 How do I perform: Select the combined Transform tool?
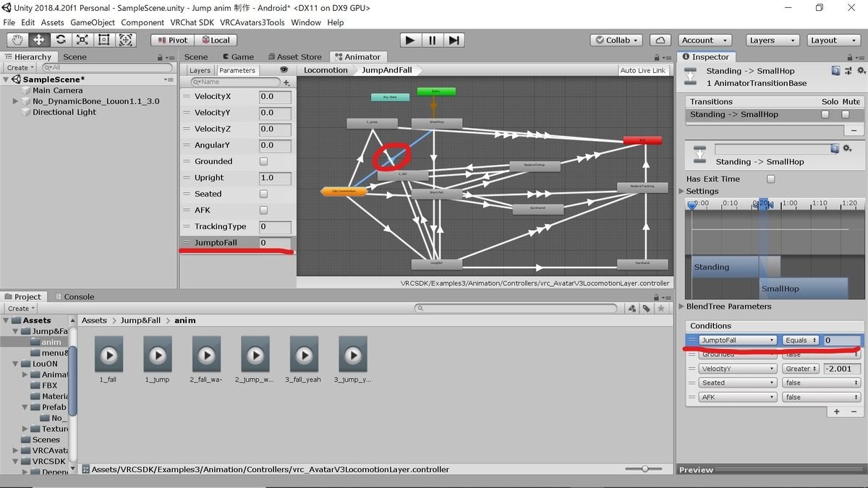[x=126, y=40]
